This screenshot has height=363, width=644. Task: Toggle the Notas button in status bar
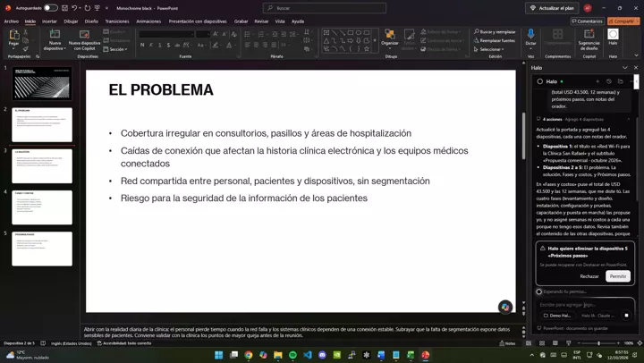(507, 343)
